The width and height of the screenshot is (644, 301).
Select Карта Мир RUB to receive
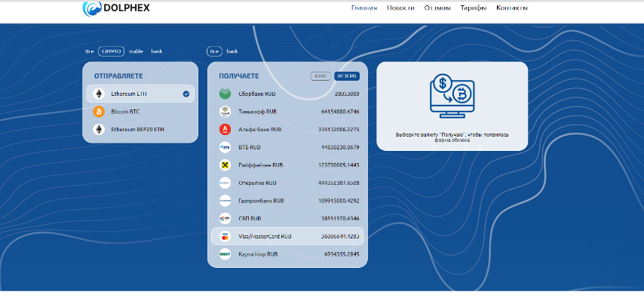tap(287, 254)
